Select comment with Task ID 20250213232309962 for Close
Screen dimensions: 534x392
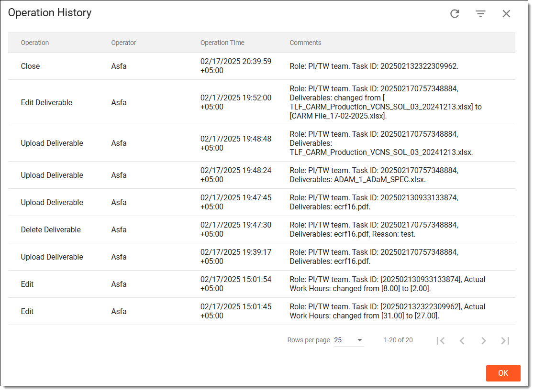(374, 66)
